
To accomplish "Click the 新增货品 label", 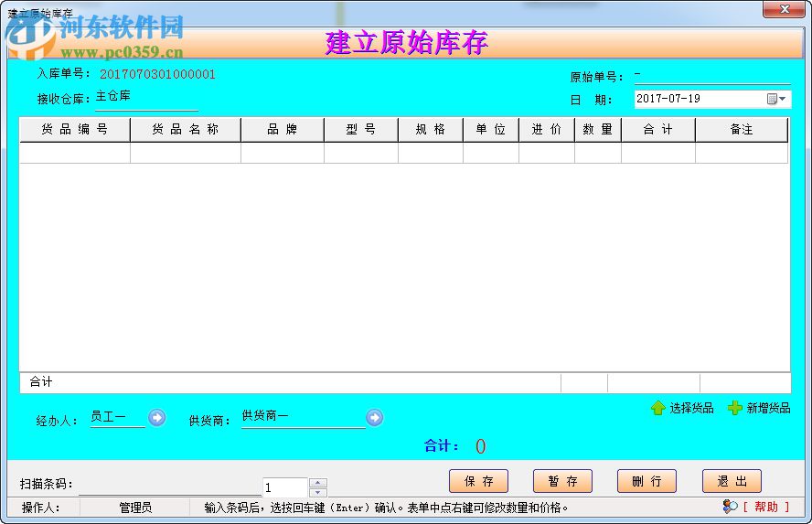I will (768, 408).
